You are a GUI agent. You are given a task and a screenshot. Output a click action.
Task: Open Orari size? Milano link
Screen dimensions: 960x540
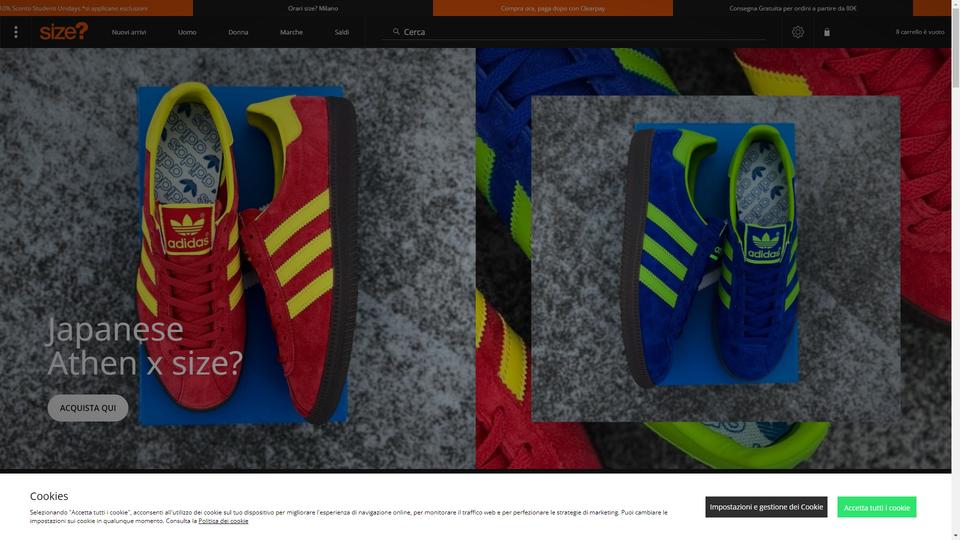(x=313, y=8)
